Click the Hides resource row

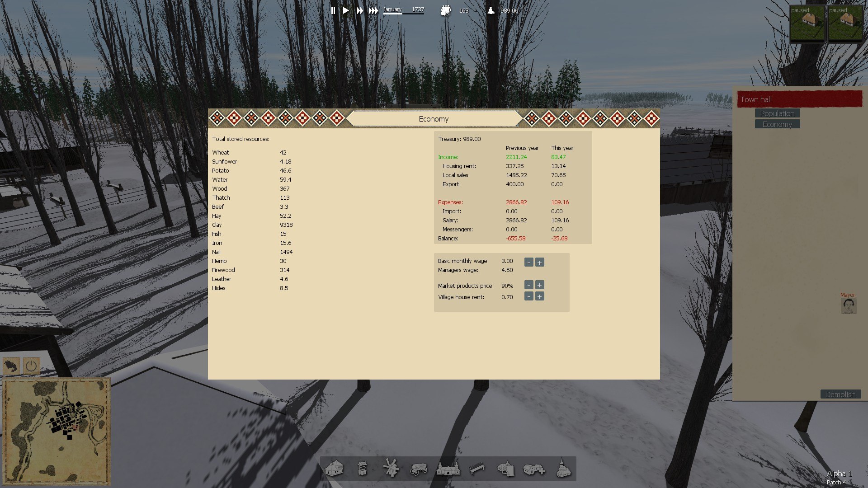[x=252, y=288]
